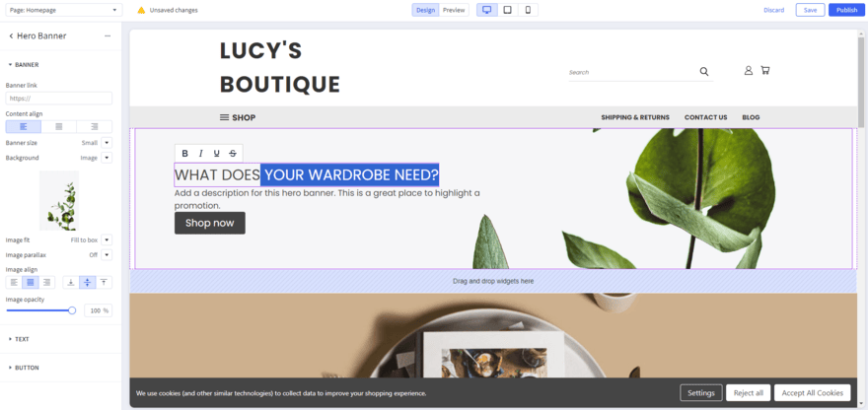The image size is (868, 410).
Task: Underline the selected heading text
Action: point(216,154)
